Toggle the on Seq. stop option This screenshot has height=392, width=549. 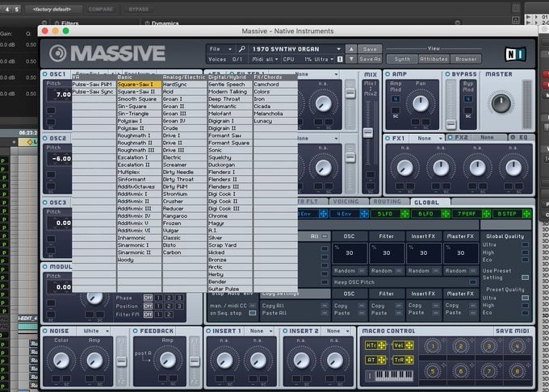252,313
